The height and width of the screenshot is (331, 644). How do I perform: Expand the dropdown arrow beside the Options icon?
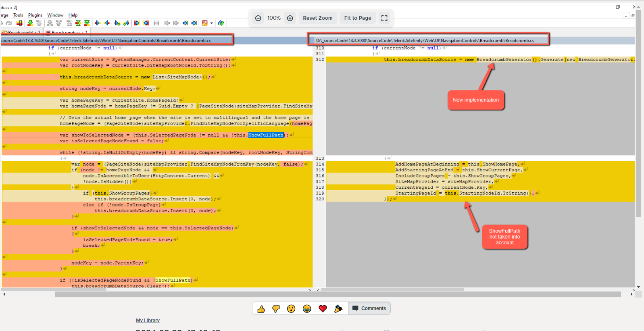212,23
